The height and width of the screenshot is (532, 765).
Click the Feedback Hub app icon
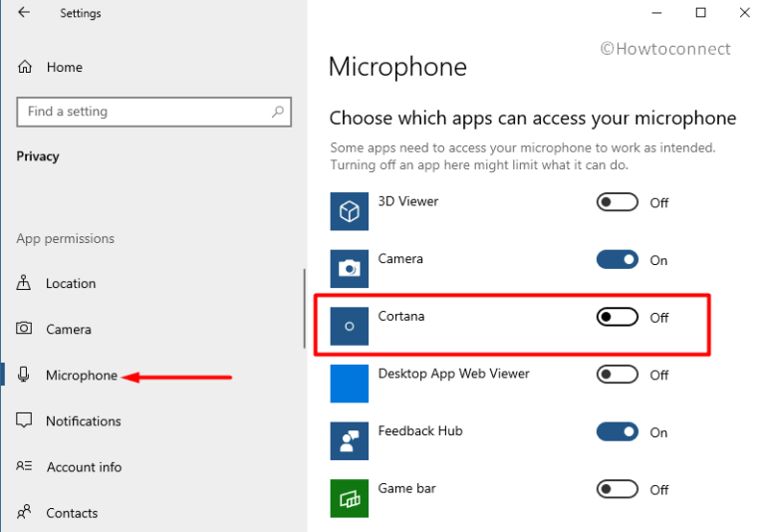[x=350, y=440]
